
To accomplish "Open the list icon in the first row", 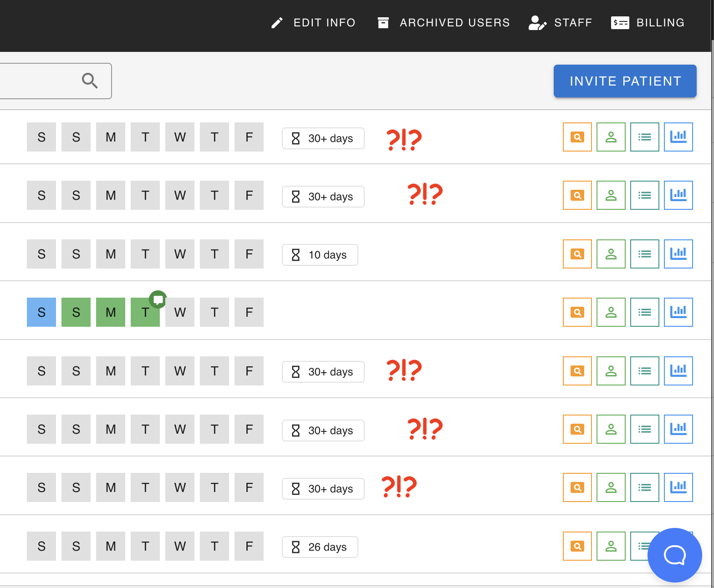I will (x=645, y=137).
